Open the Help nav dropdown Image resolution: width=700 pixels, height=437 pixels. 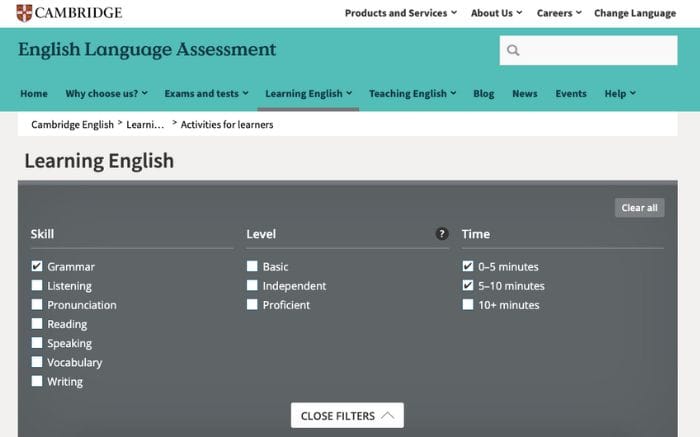pos(620,93)
